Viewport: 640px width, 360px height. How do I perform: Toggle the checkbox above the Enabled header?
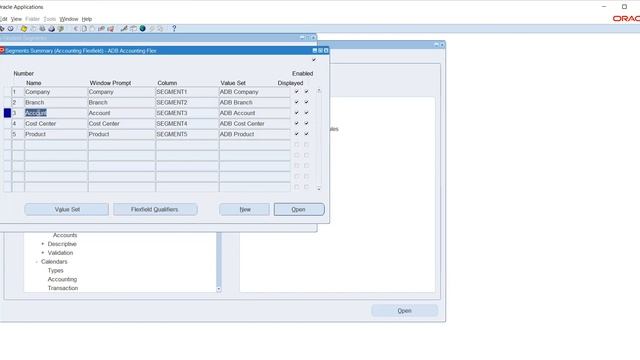click(313, 60)
